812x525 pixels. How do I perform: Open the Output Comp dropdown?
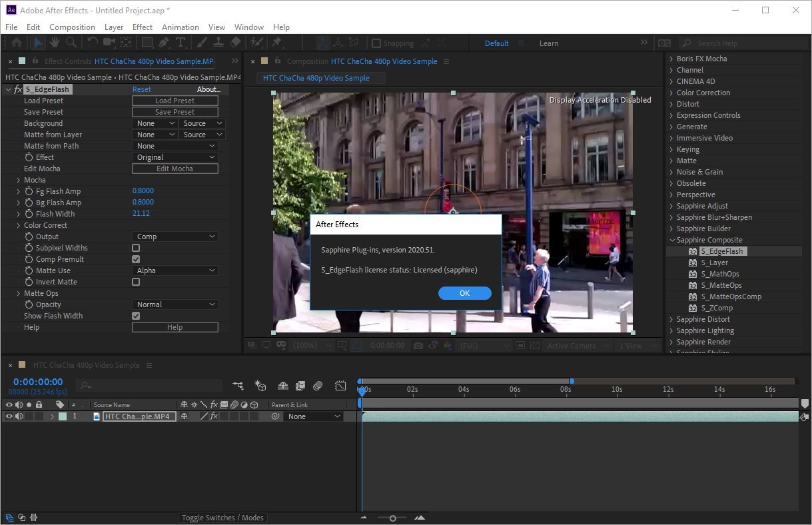175,237
